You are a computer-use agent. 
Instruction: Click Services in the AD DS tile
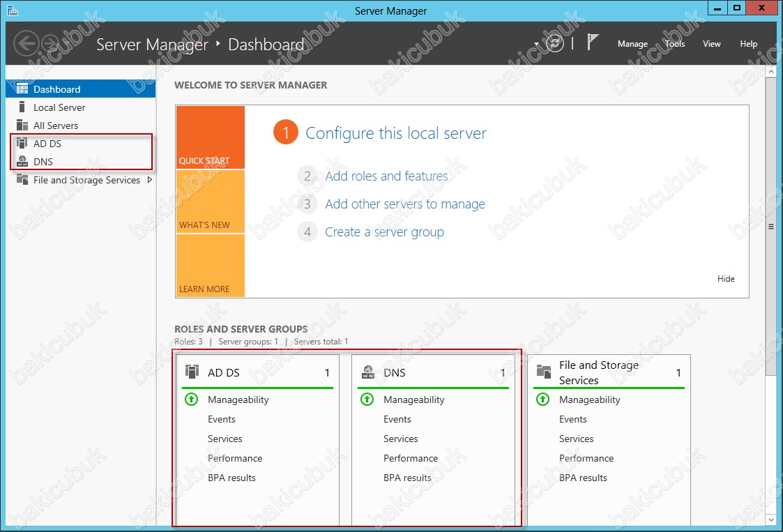[x=225, y=439]
